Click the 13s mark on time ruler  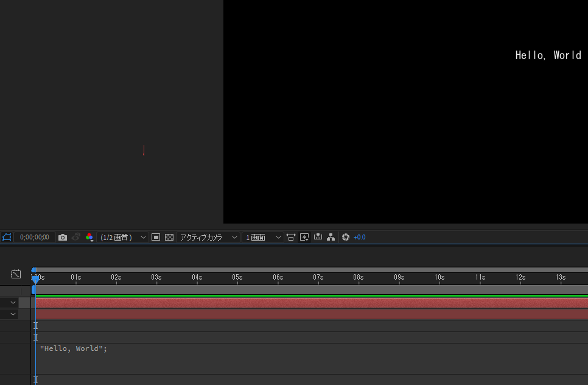[x=560, y=277]
